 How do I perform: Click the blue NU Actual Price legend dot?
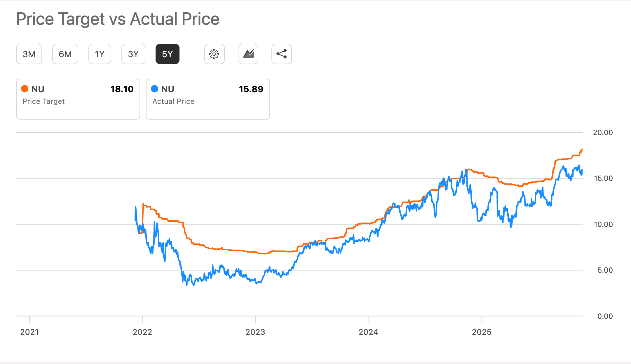155,88
